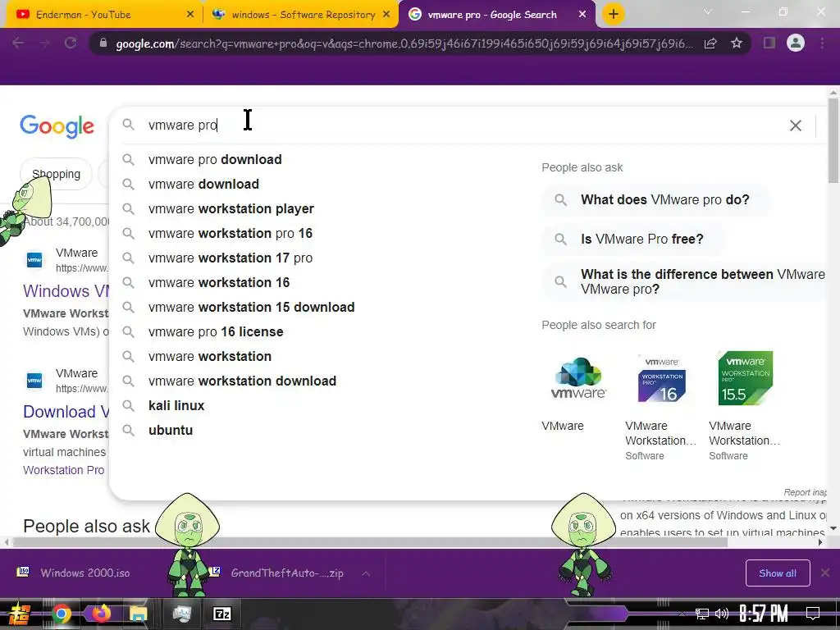This screenshot has width=840, height=630.
Task: Open the VMware Workstation Pro 16 thumbnail
Action: pyautogui.click(x=662, y=378)
